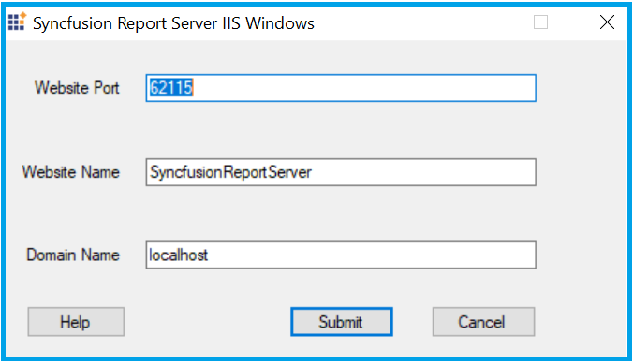
Task: Focus the Website Name input box
Action: 341,172
